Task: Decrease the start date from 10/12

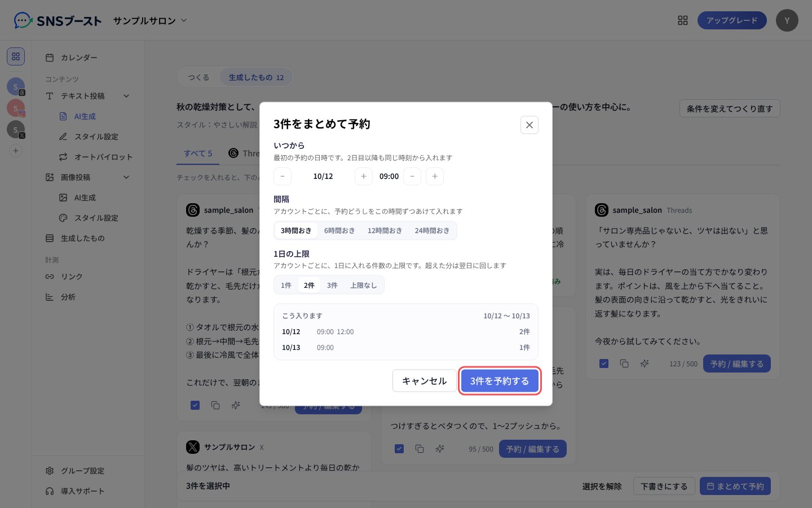Action: pyautogui.click(x=283, y=176)
